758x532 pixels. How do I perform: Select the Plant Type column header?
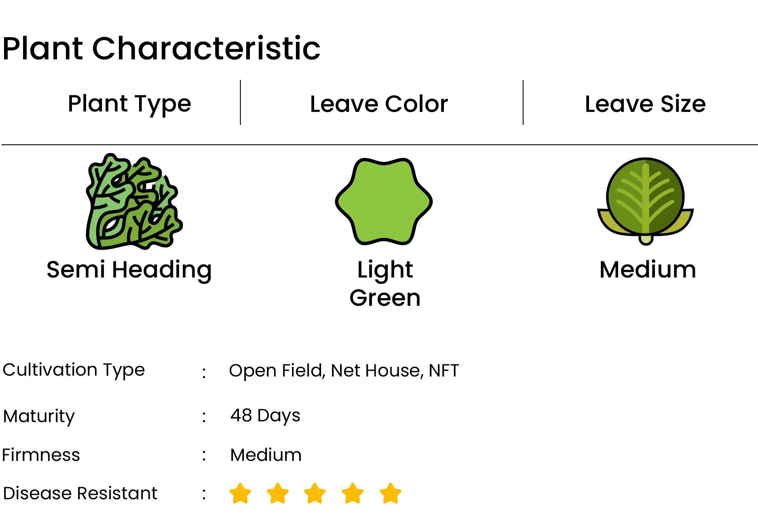coord(129,104)
